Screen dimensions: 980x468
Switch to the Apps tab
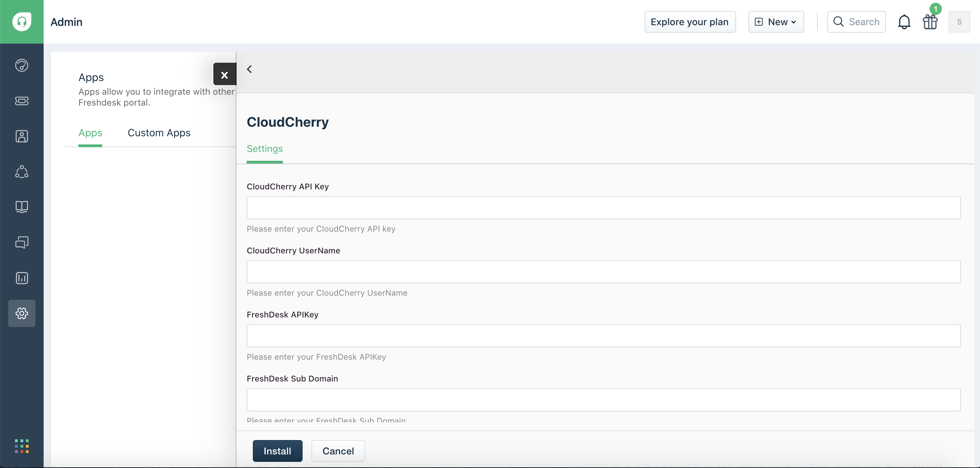90,133
